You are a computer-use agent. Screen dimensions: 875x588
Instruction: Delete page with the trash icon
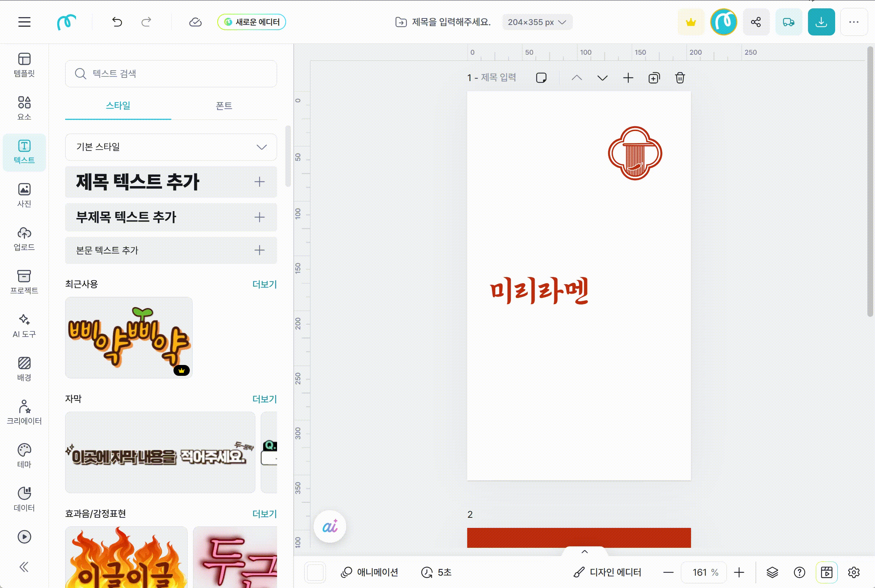[679, 78]
